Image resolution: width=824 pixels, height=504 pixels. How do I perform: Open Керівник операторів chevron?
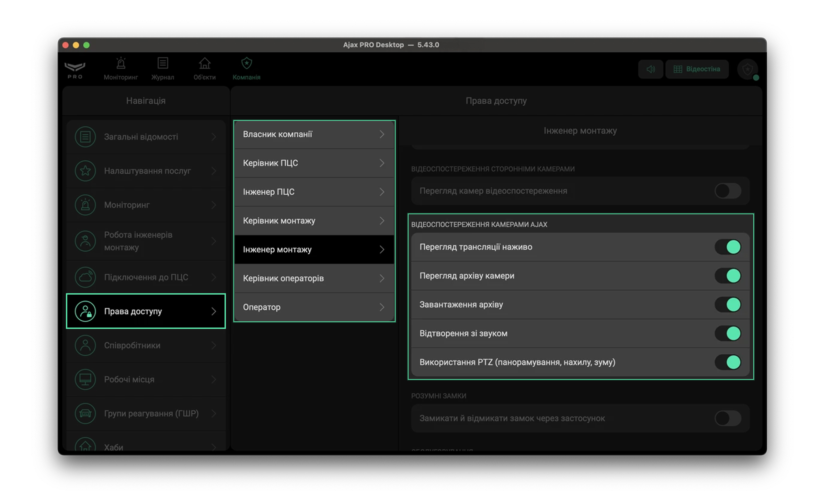[x=382, y=278]
